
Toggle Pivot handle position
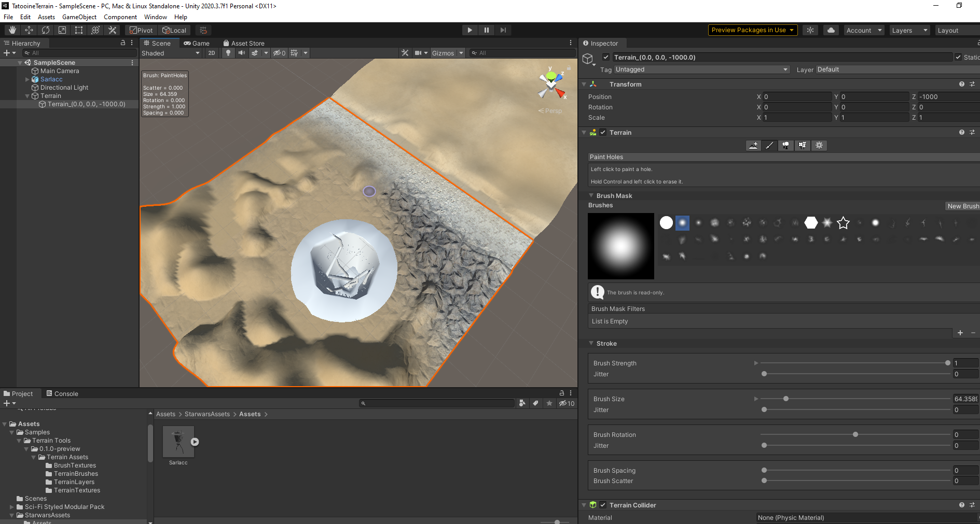[x=141, y=30]
